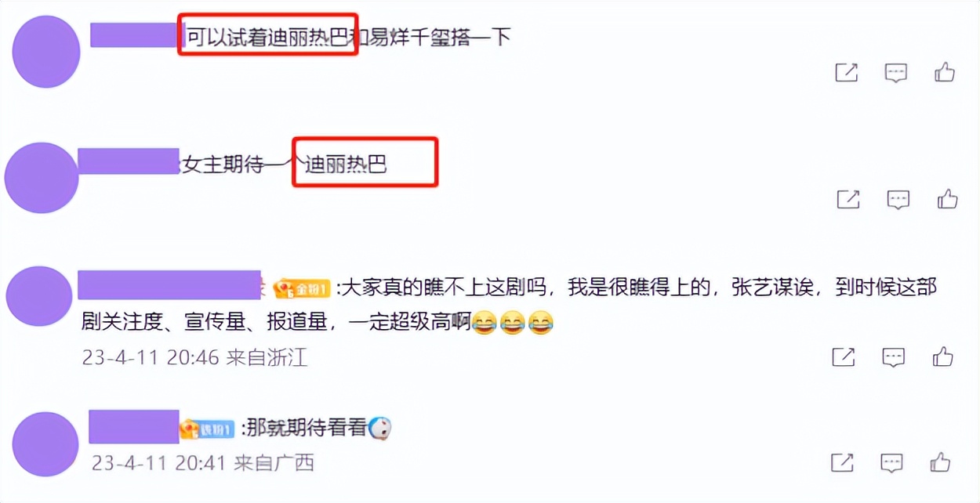
Task: Share the 女主期待一个迪丽热巴 comment
Action: (848, 199)
